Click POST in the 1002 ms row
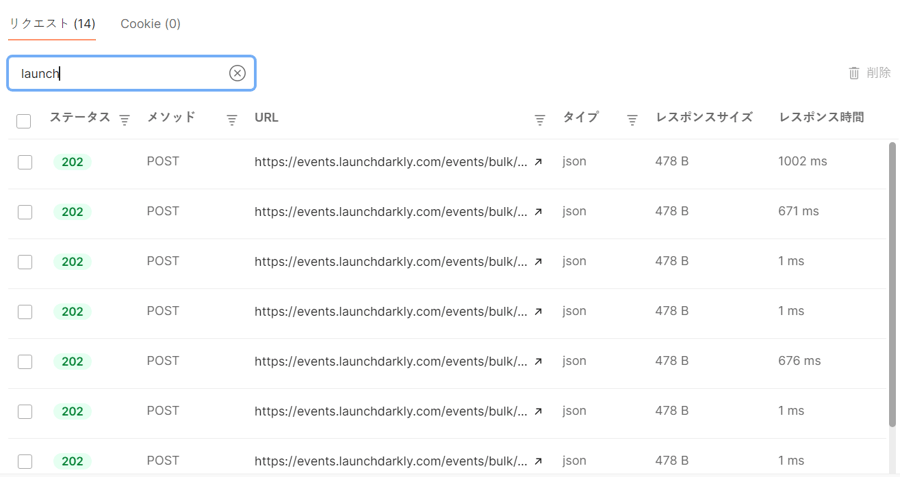Screen dimensions: 900x477 (163, 161)
